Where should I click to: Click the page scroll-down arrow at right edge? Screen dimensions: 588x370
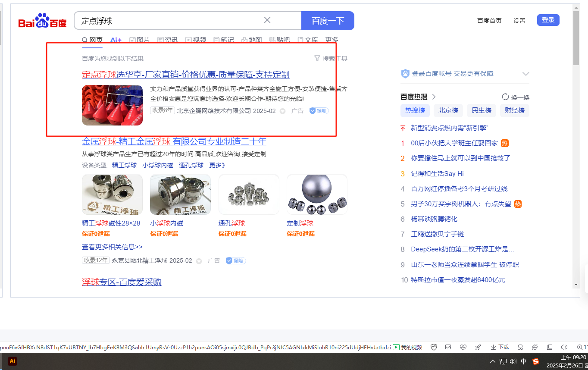[576, 285]
